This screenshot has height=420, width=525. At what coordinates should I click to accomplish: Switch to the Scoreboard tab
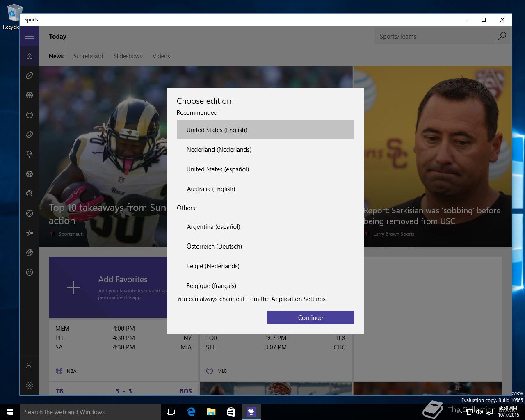(88, 56)
